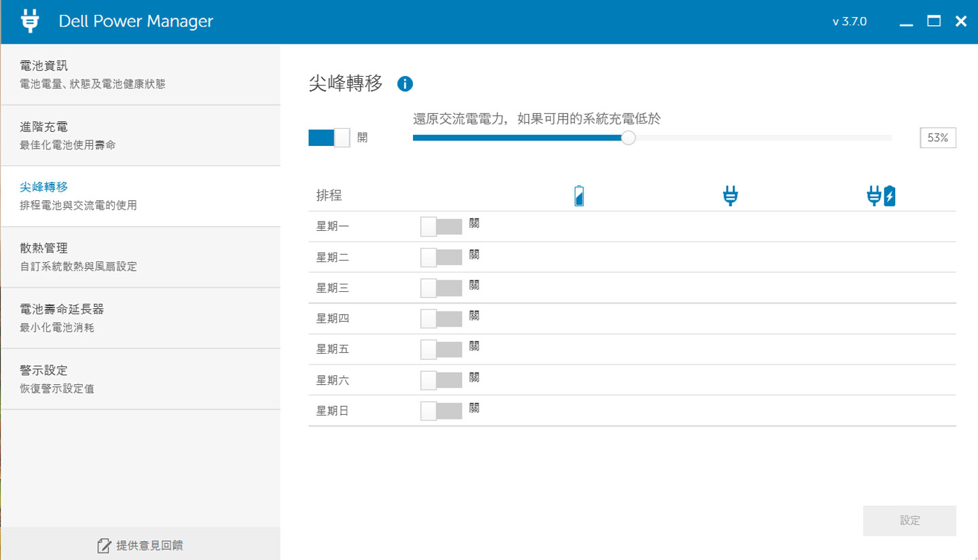Click the battery-only schedule column icon
The image size is (978, 560).
click(x=579, y=195)
